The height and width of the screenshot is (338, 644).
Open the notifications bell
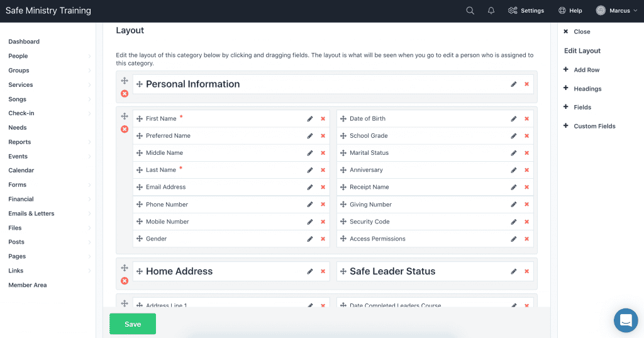491,11
